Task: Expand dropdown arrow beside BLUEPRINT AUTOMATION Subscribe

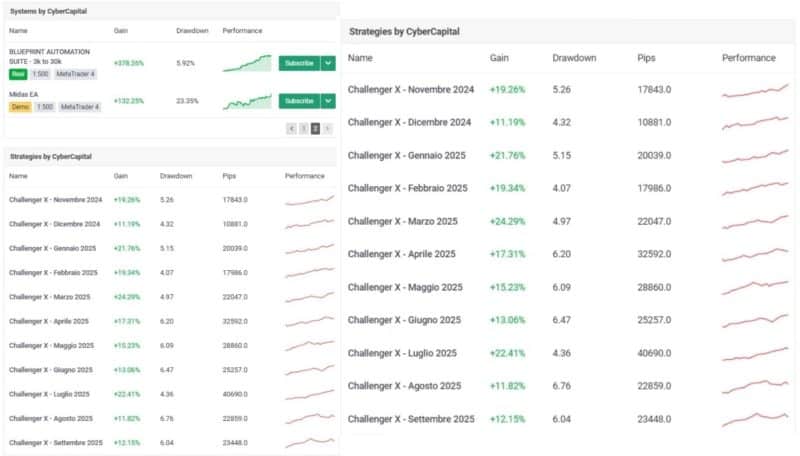Action: click(328, 63)
